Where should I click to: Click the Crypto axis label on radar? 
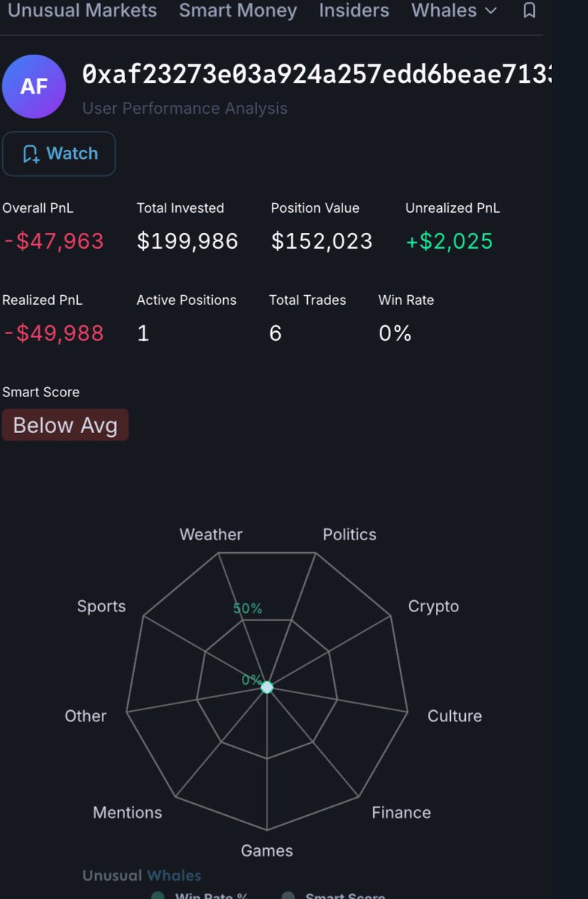tap(433, 606)
